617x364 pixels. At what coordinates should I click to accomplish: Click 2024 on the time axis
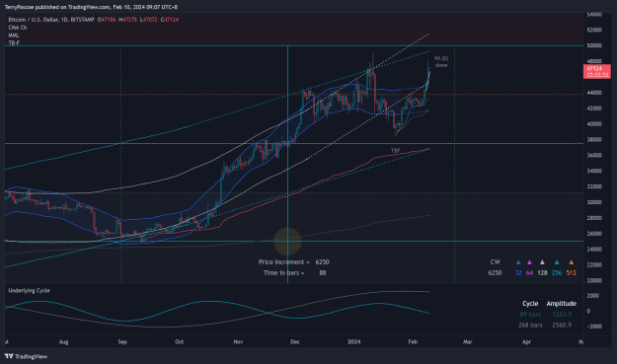(353, 342)
